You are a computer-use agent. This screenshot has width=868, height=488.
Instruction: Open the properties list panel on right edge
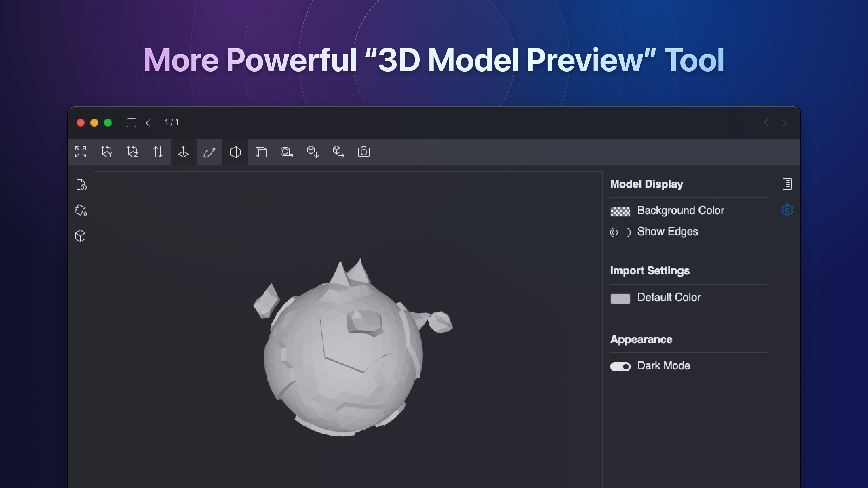click(787, 184)
